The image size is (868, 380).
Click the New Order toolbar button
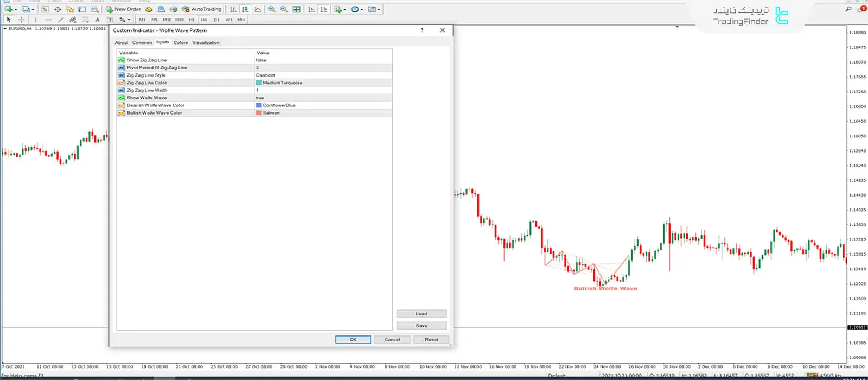click(x=123, y=9)
